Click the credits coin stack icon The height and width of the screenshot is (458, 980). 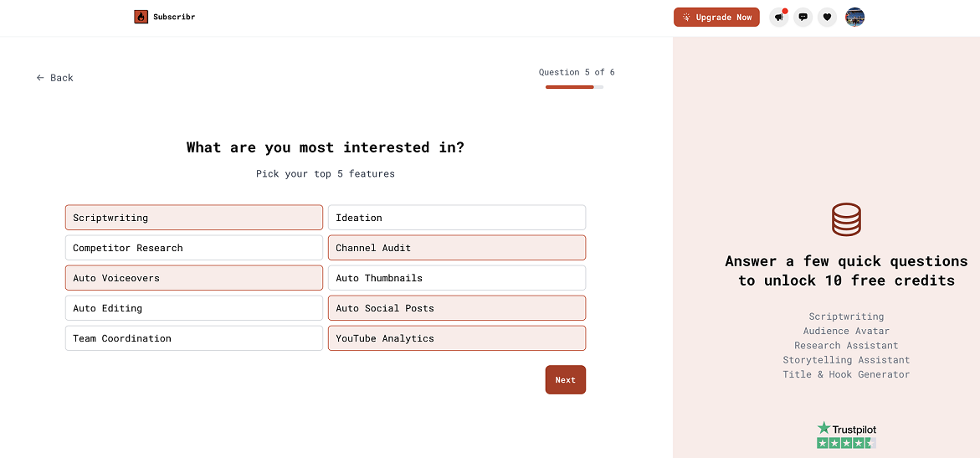tap(846, 219)
